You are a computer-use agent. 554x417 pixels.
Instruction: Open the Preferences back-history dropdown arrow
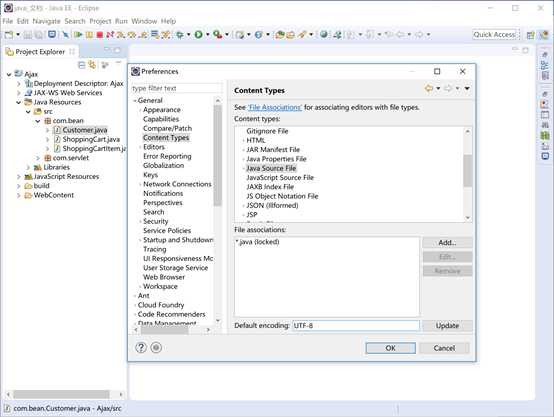(x=438, y=88)
